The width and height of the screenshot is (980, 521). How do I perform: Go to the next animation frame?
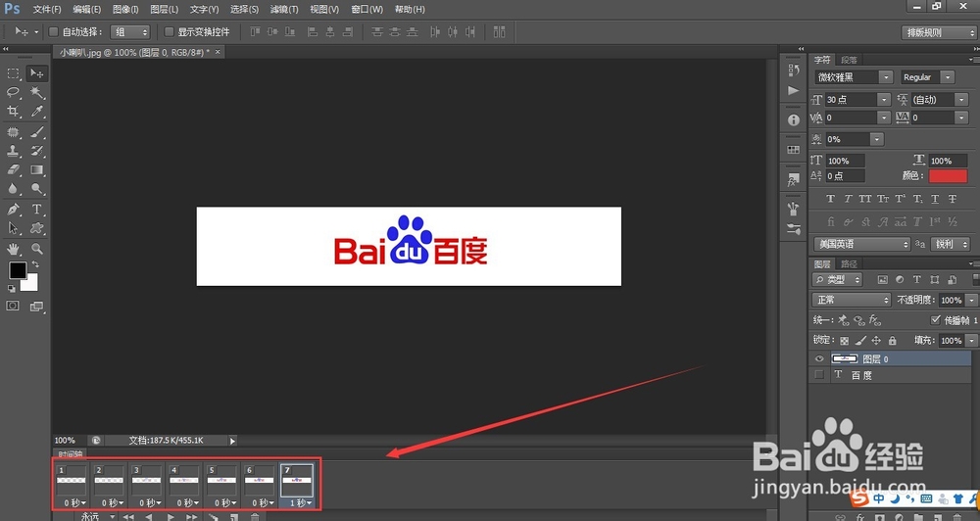point(191,517)
